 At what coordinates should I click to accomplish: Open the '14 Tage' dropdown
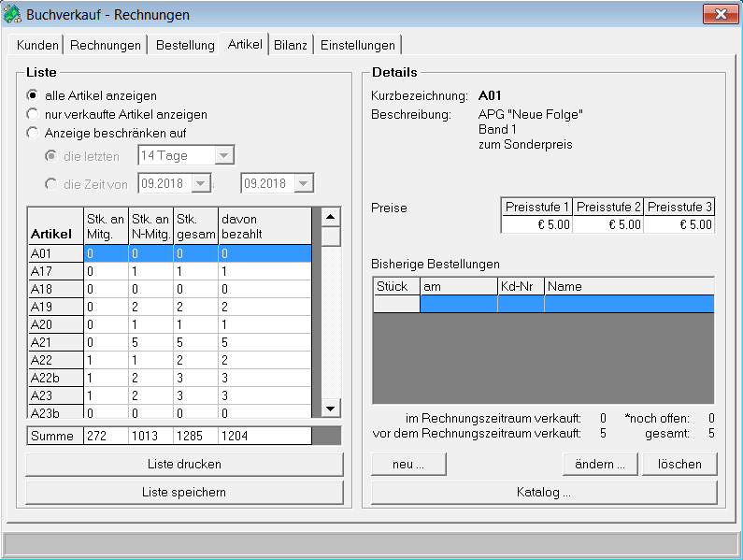(224, 155)
